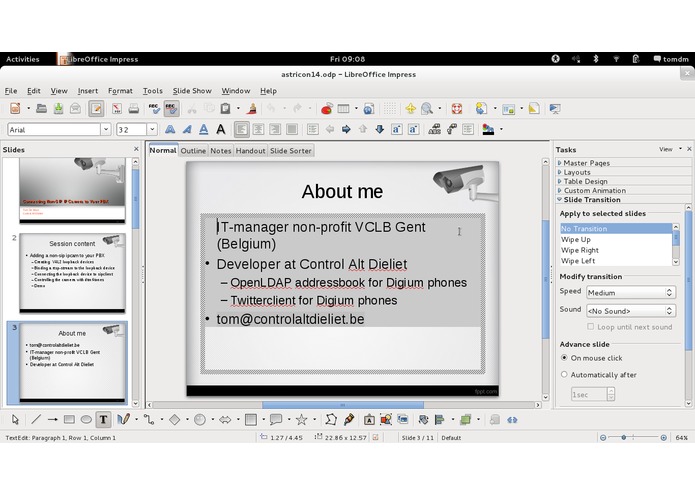695x494 pixels.
Task: Open the font color swatch icon
Action: pyautogui.click(x=488, y=129)
